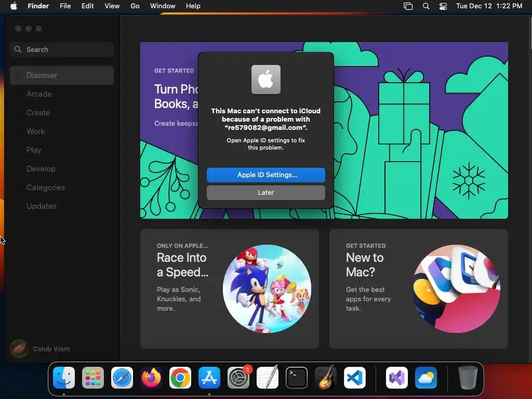The height and width of the screenshot is (399, 532).
Task: Open the File menu
Action: click(65, 6)
